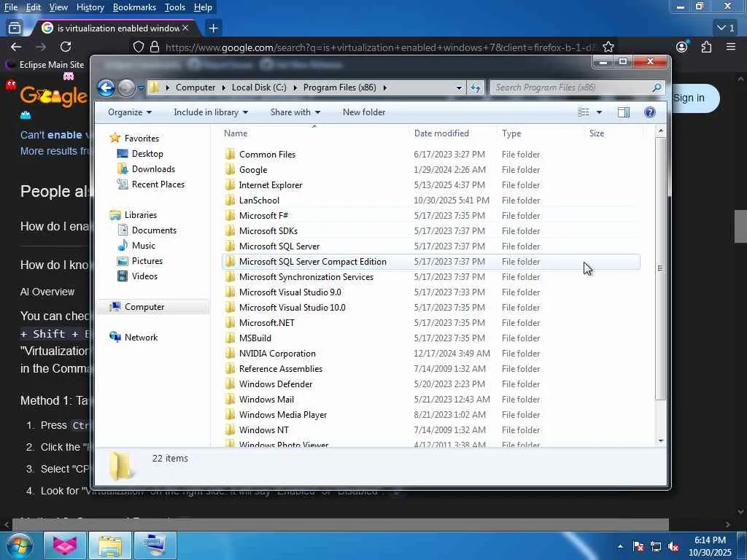The height and width of the screenshot is (560, 747).
Task: Open Firefox view recent browsing icon
Action: [x=15, y=28]
